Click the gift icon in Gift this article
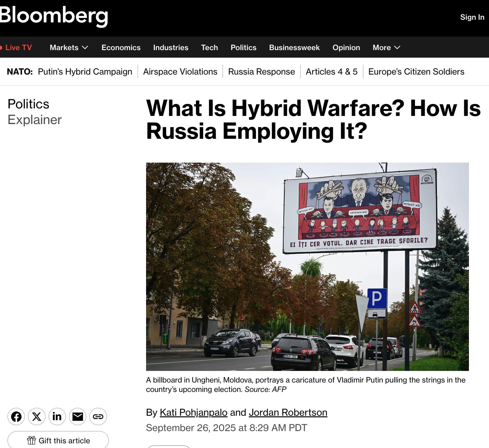Screen dimensions: 489x448 click(x=31, y=440)
